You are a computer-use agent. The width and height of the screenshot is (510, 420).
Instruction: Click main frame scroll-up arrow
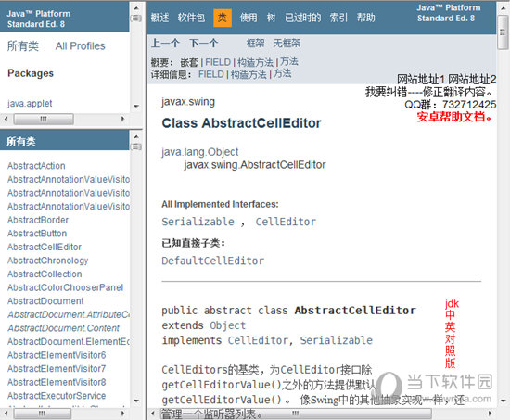[x=503, y=7]
